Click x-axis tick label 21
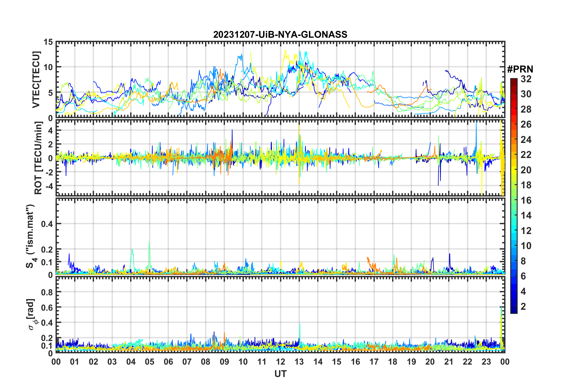Screen dimensions: 561x392 click(x=449, y=362)
